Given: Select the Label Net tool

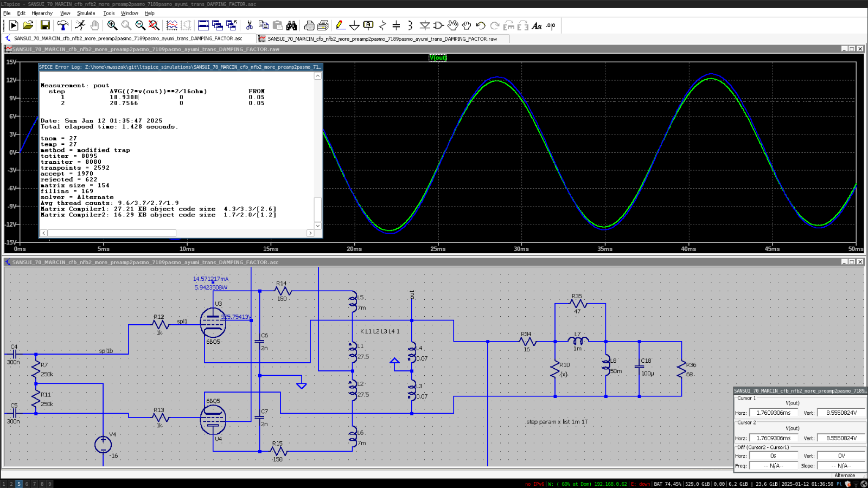Looking at the screenshot, I should (x=368, y=25).
